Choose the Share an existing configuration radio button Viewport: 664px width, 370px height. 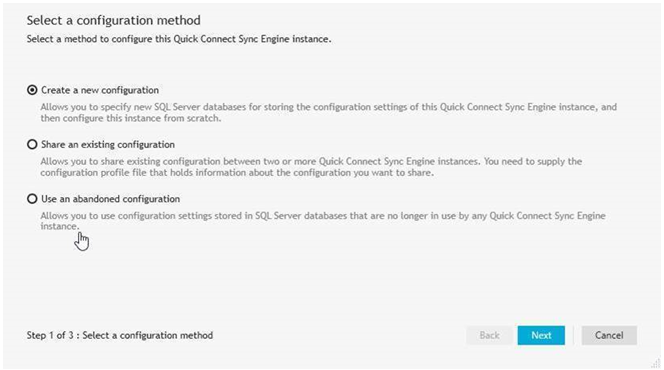[x=32, y=144]
